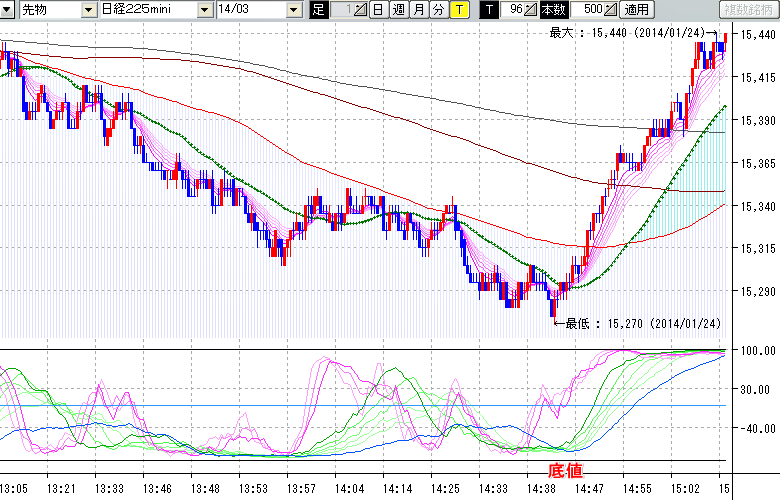Click the red 底値 label on oscillator
780x500 pixels.
tap(565, 469)
